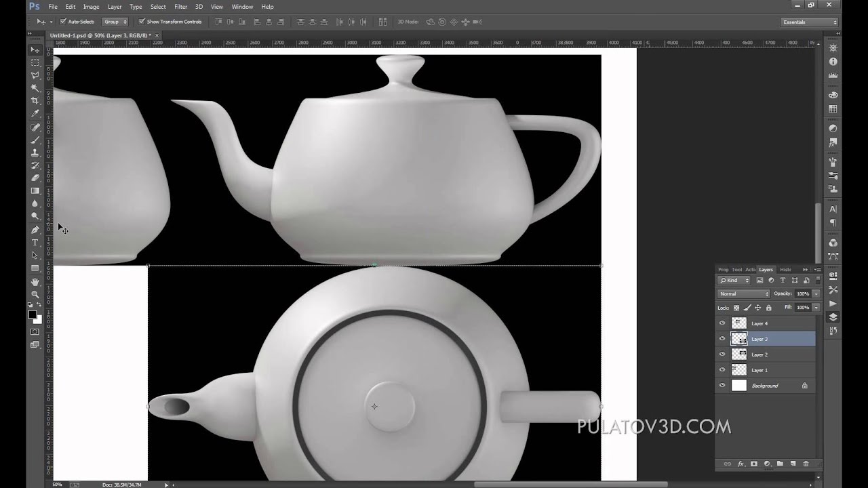Select the Rectangular Marquee tool
868x488 pixels.
point(35,62)
